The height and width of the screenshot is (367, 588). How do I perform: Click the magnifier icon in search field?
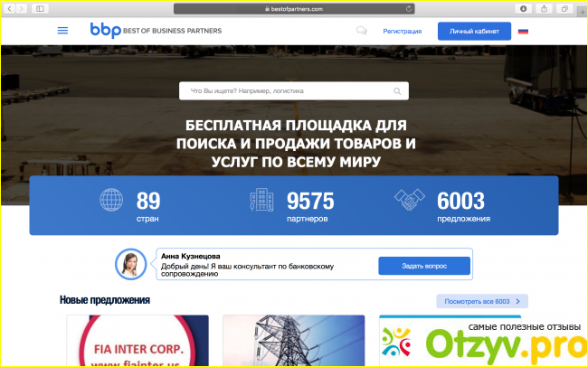coord(397,91)
